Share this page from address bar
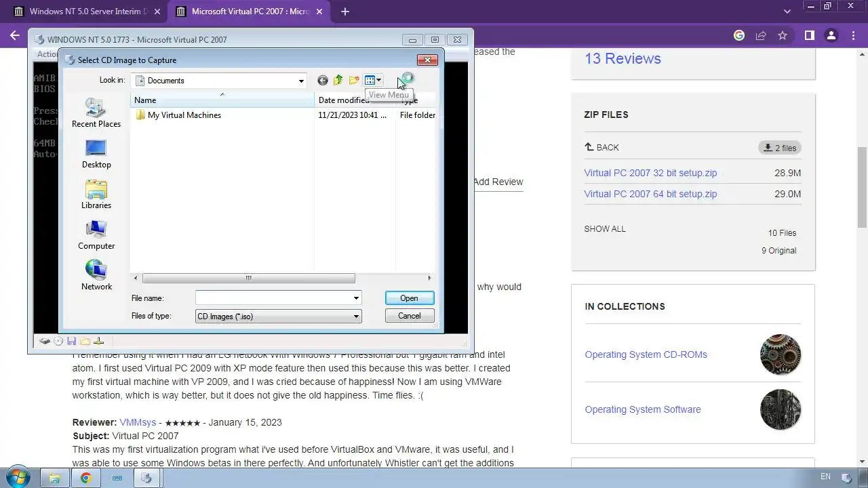Viewport: 868px width, 488px height. [761, 35]
